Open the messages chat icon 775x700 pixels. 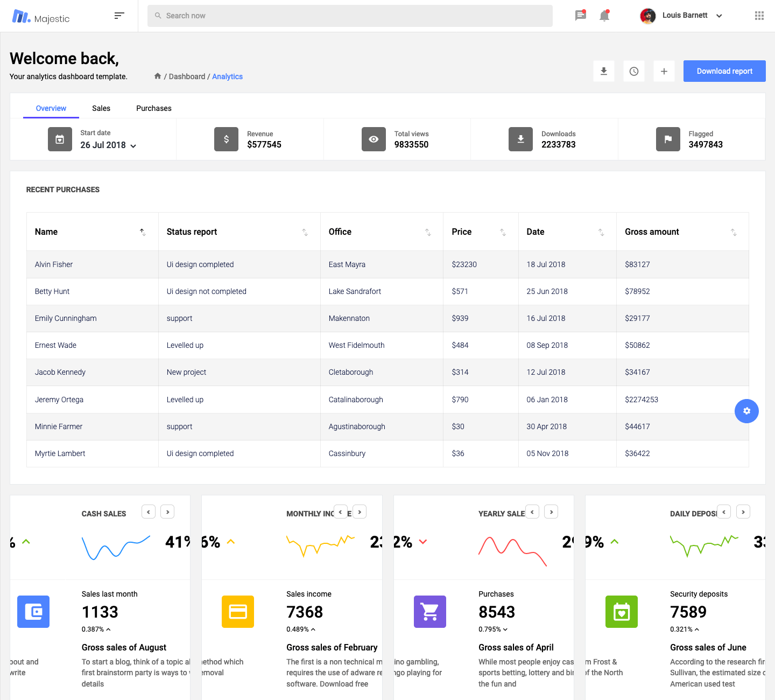click(x=580, y=16)
